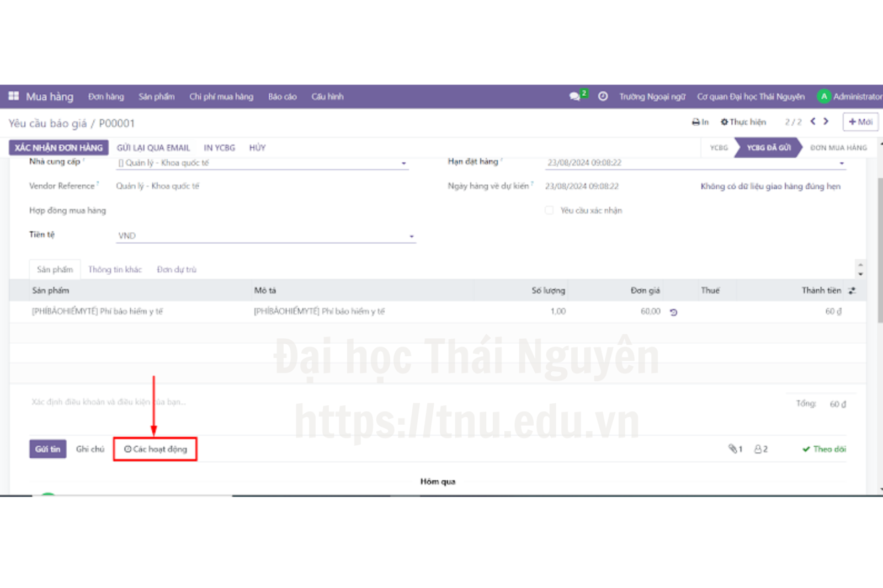Enable the Yêu cầu xác nhận checkbox

click(549, 210)
